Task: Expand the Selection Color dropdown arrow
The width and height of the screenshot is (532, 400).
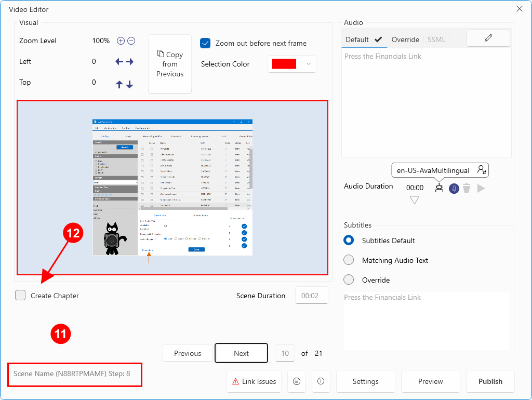Action: (309, 64)
